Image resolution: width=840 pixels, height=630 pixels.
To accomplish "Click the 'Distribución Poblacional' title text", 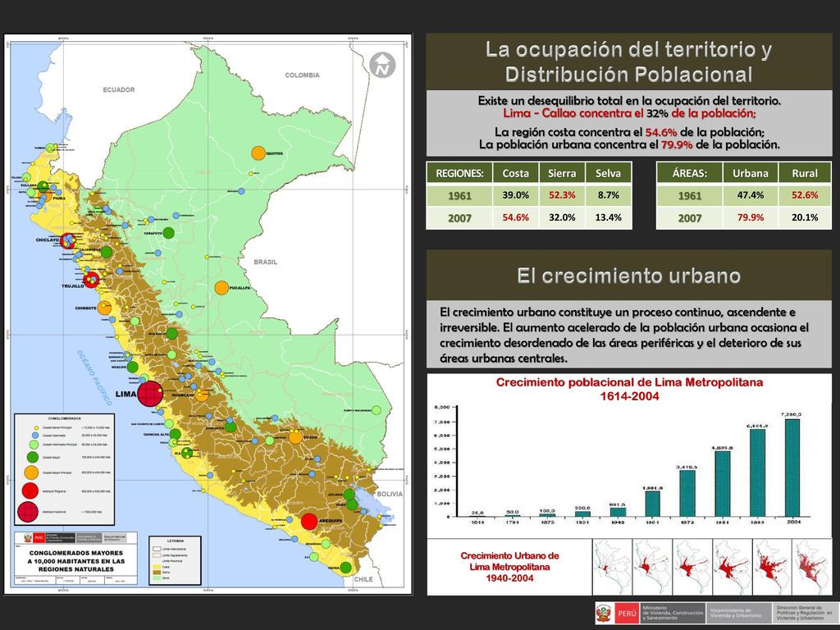I will click(629, 74).
